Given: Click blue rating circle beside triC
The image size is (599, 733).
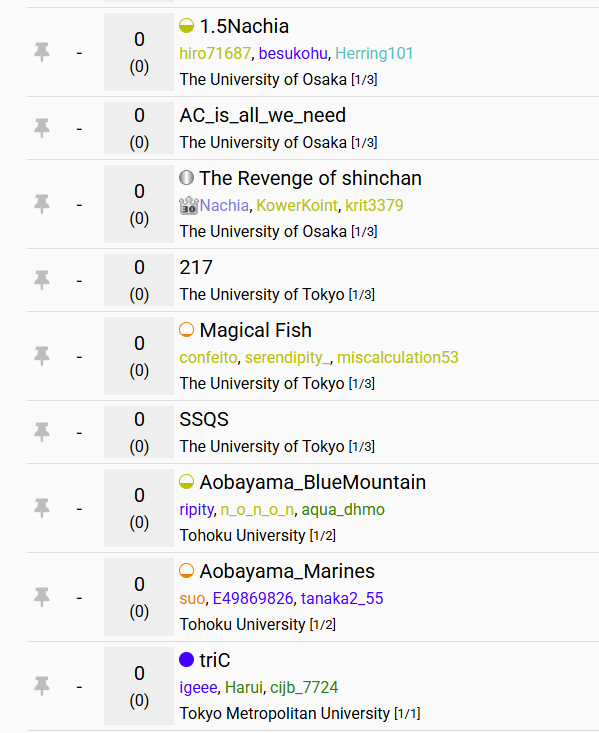Looking at the screenshot, I should [187, 660].
